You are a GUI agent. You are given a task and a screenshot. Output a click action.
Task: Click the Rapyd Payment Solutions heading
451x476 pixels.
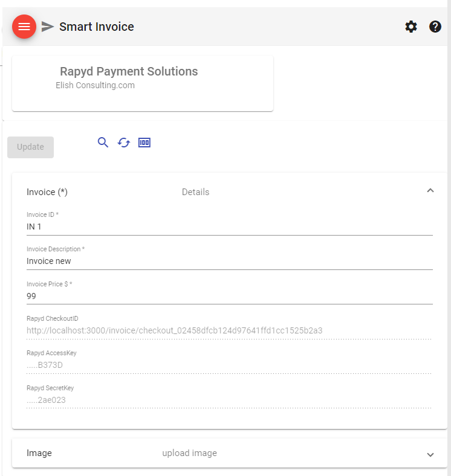click(x=129, y=72)
